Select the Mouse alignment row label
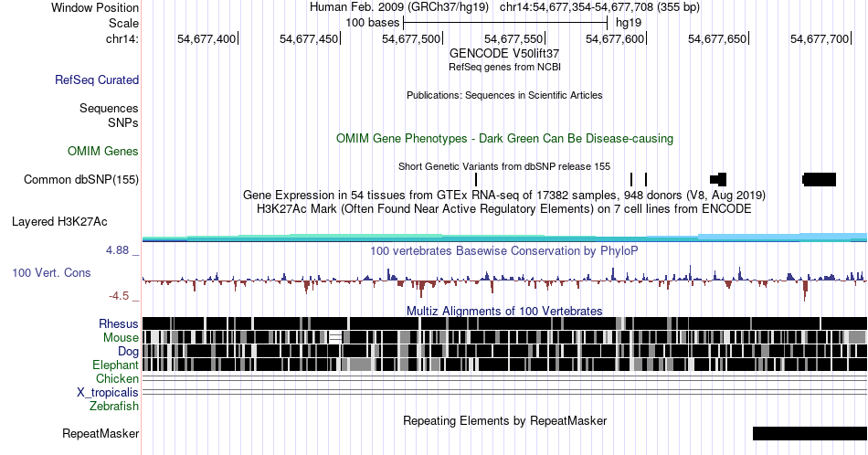 [121, 338]
